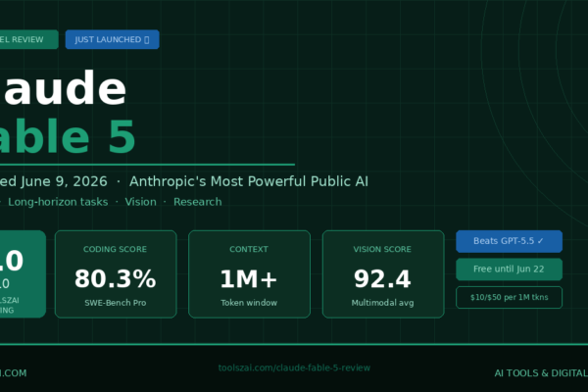The image size is (588, 392).
Task: Click the 'Vision' tag text
Action: 140,202
